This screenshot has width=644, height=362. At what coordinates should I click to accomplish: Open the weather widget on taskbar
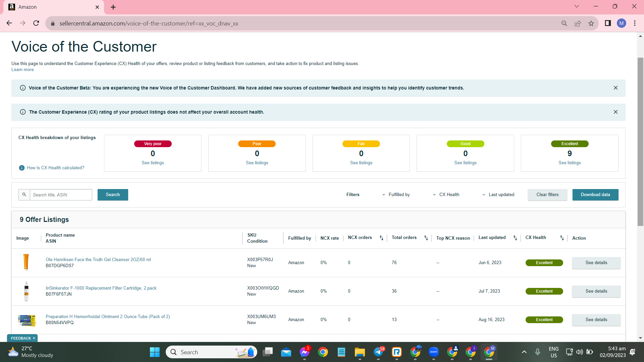pyautogui.click(x=31, y=352)
